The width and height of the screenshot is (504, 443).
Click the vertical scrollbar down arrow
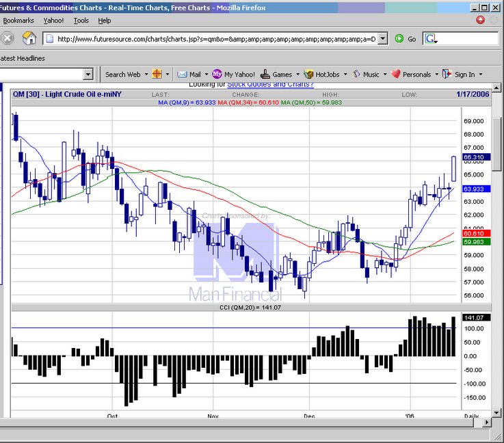pos(496,412)
